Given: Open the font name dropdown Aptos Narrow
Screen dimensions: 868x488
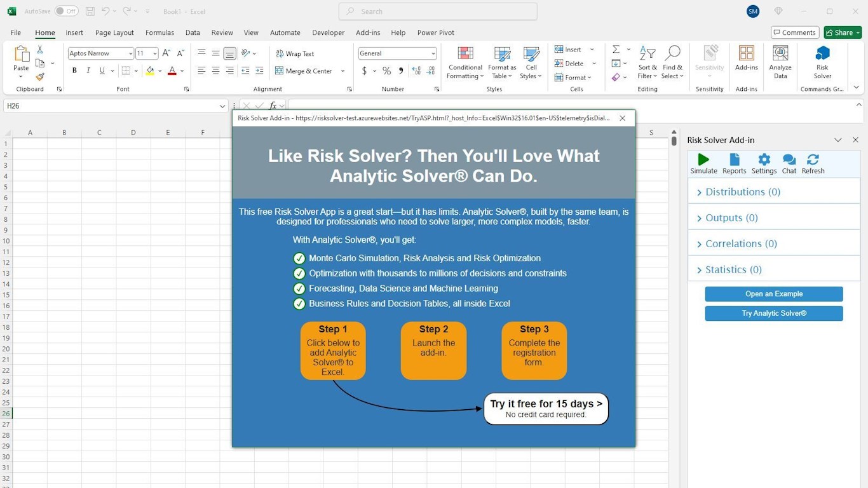Looking at the screenshot, I should pyautogui.click(x=130, y=53).
